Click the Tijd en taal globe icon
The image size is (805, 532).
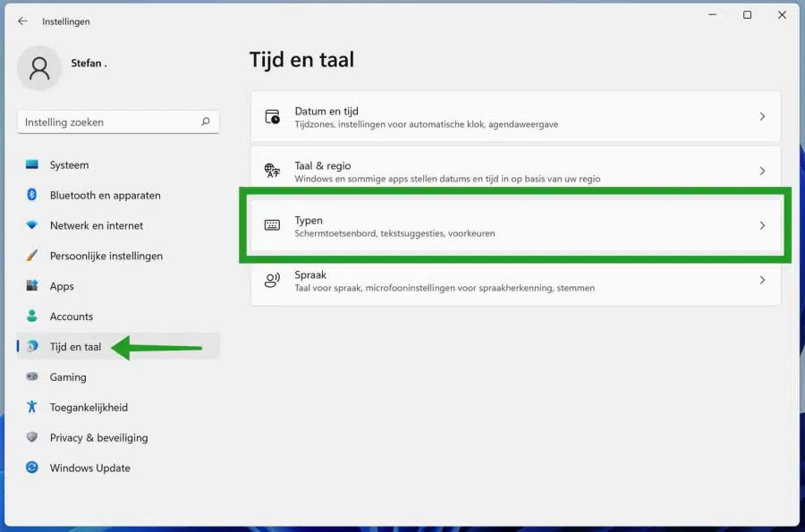coord(32,346)
